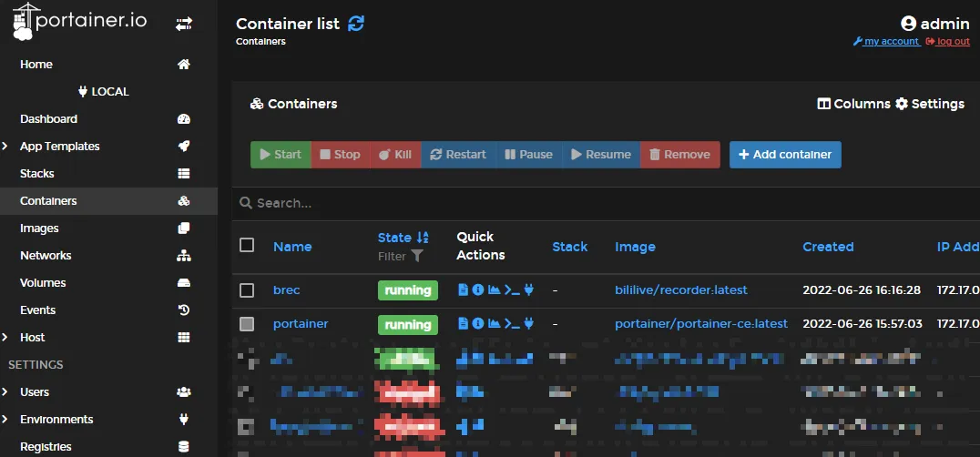The height and width of the screenshot is (457, 980).
Task: Sort the table by the State column
Action: click(x=394, y=238)
